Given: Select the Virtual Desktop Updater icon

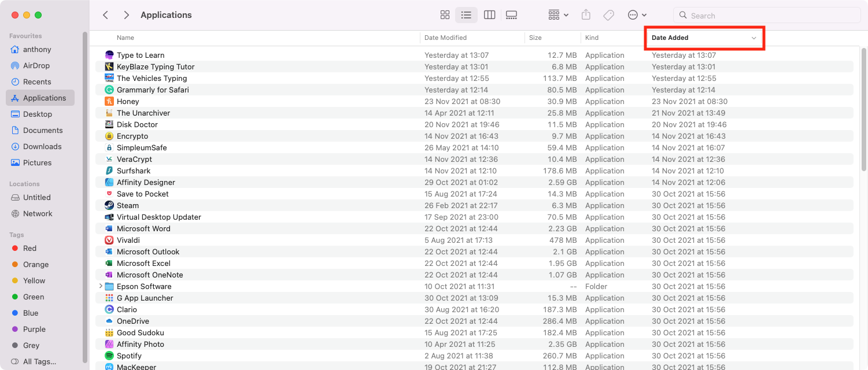Looking at the screenshot, I should [109, 217].
